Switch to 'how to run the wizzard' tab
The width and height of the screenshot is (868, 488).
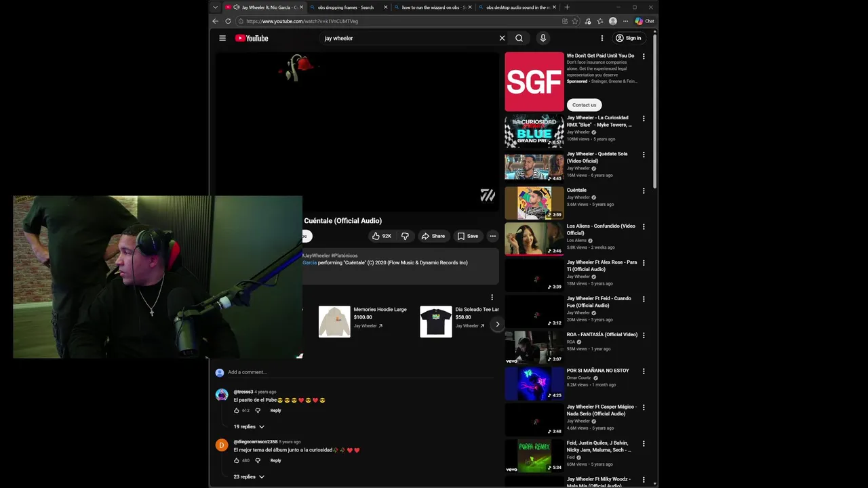434,7
